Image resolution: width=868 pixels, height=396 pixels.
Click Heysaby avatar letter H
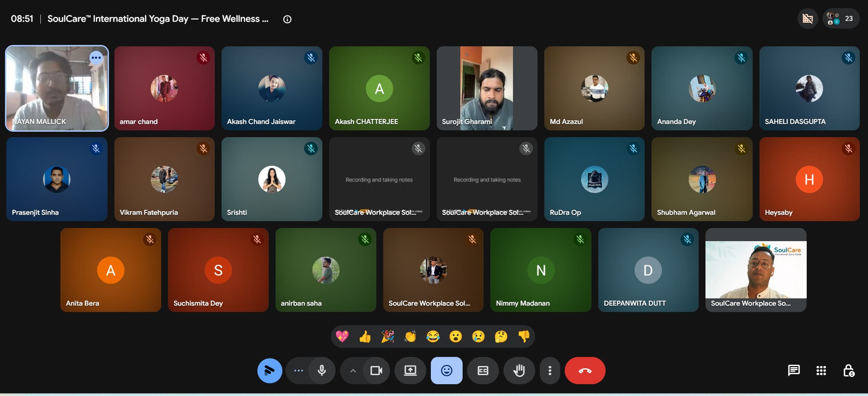coord(809,179)
